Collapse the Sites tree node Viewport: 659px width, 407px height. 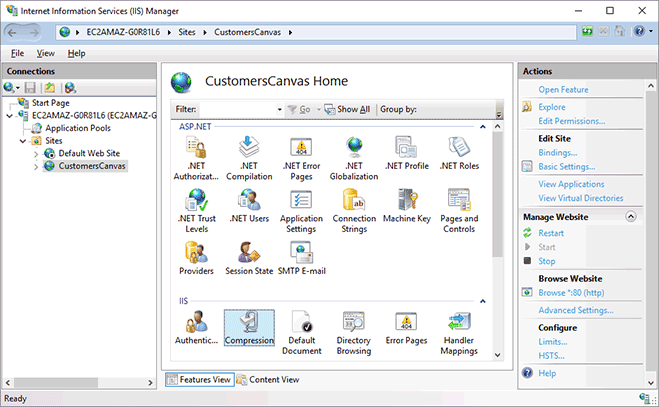23,141
